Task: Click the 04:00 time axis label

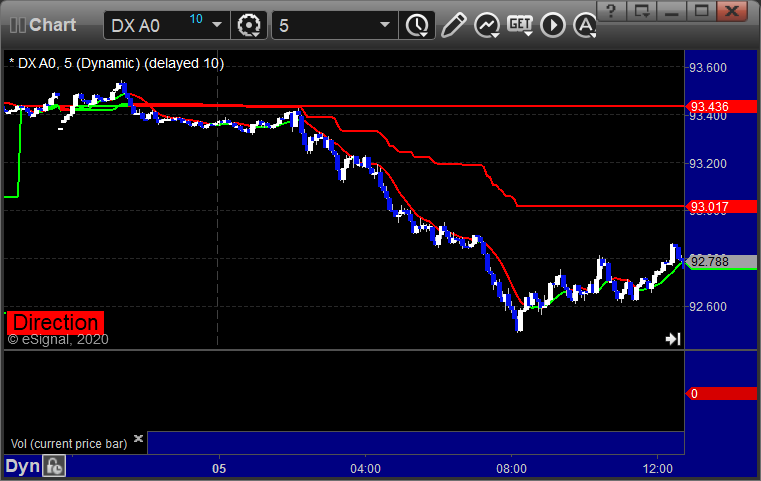Action: pyautogui.click(x=365, y=469)
